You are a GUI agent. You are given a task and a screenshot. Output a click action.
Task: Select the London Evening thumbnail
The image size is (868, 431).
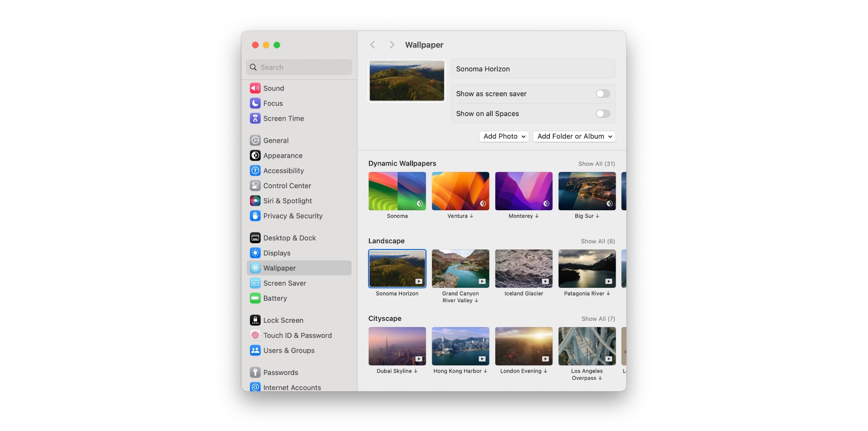[524, 346]
